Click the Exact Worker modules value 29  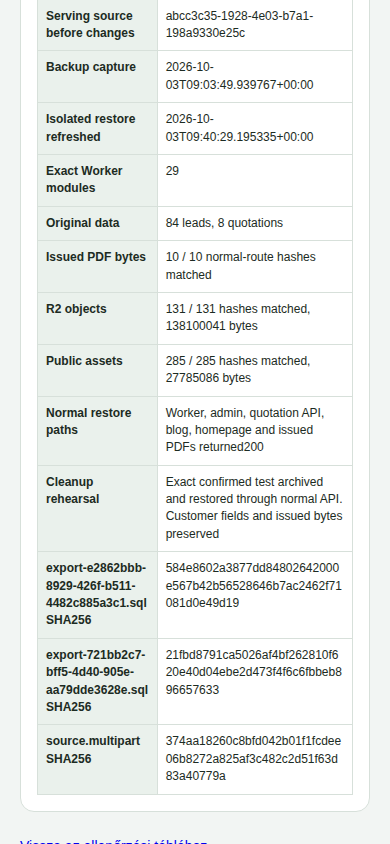tap(172, 171)
